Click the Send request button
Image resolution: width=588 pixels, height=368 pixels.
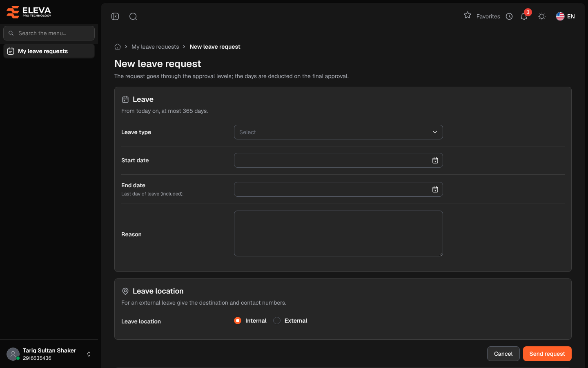pos(547,354)
